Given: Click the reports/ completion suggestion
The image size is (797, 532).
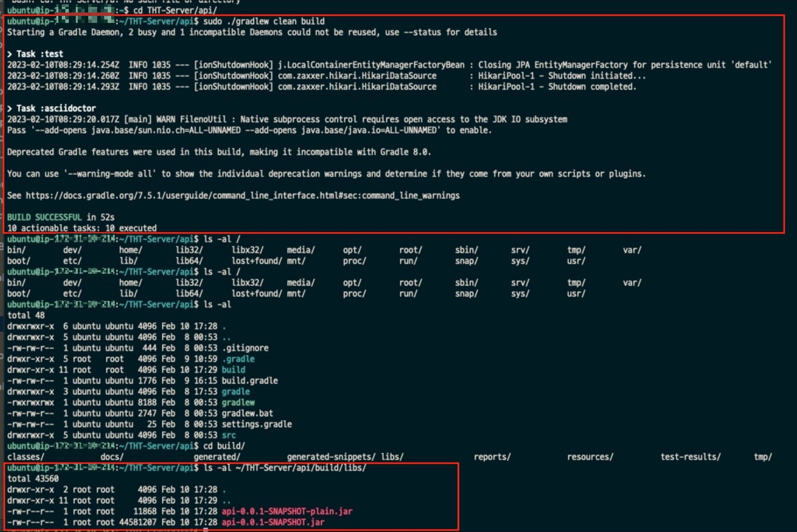Looking at the screenshot, I should point(492,457).
